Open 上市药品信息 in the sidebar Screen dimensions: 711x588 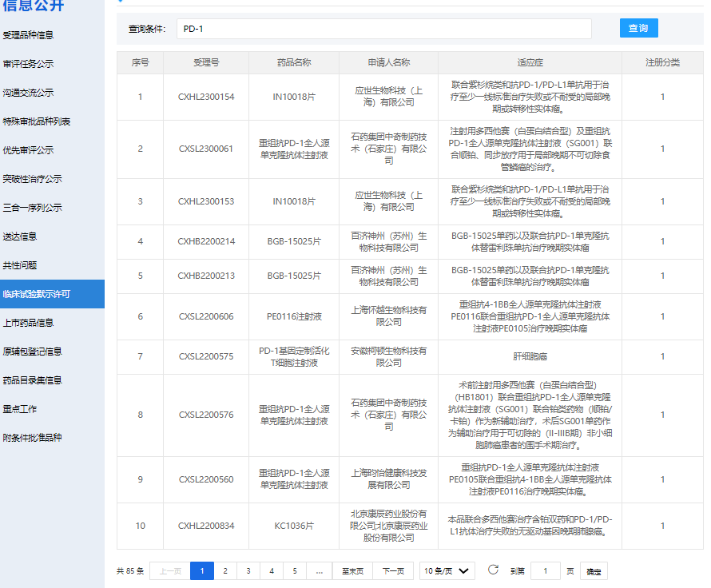coord(28,323)
